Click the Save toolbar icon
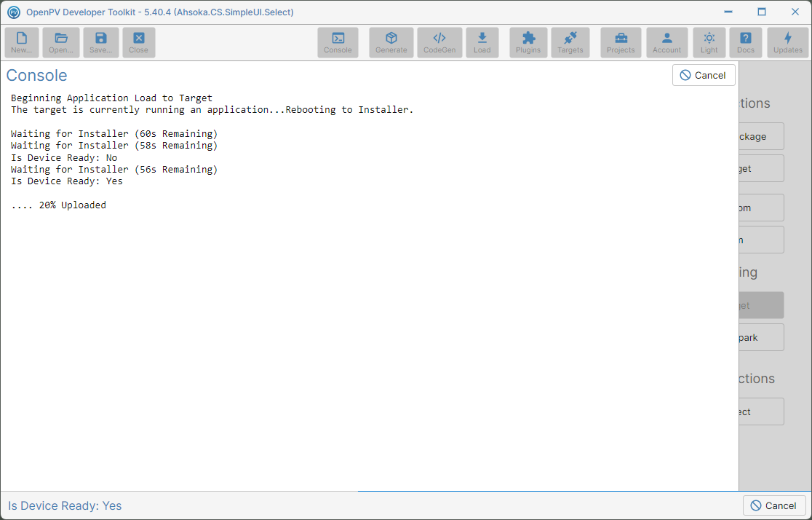This screenshot has height=520, width=812. (x=101, y=42)
